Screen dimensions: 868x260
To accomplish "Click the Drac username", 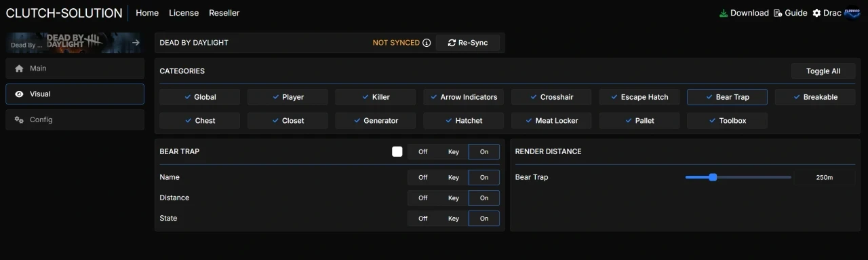I will [832, 13].
